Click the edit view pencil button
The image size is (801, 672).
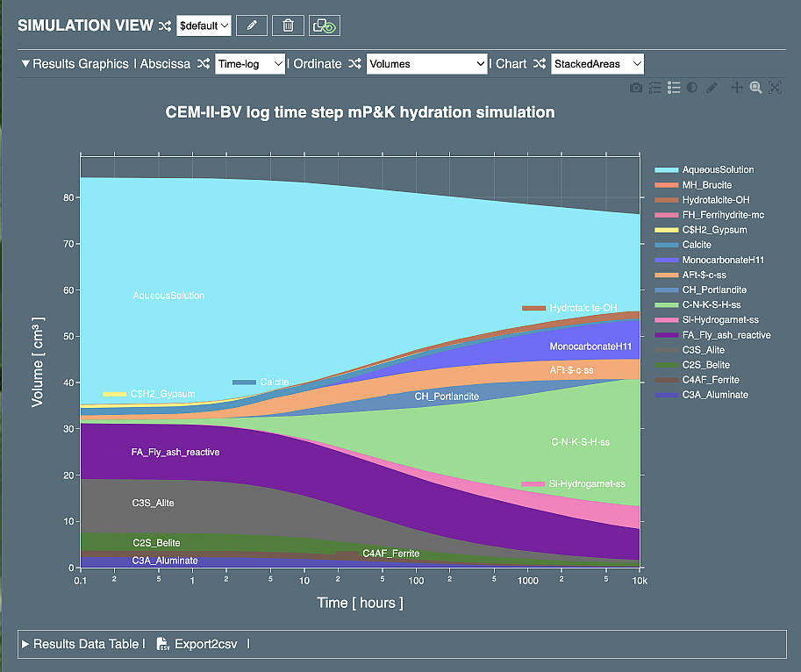(x=252, y=25)
